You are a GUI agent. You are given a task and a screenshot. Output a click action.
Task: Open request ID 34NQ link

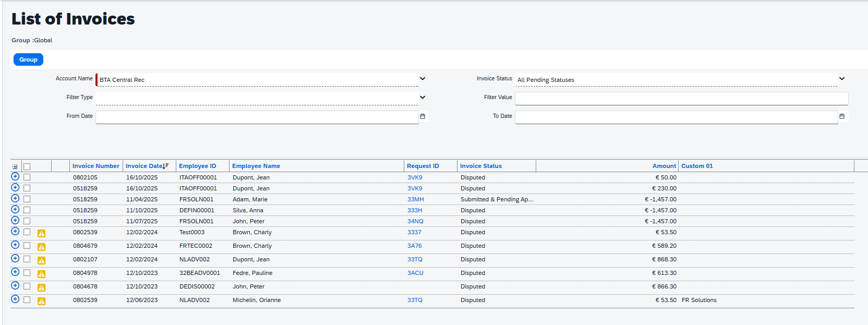[415, 221]
